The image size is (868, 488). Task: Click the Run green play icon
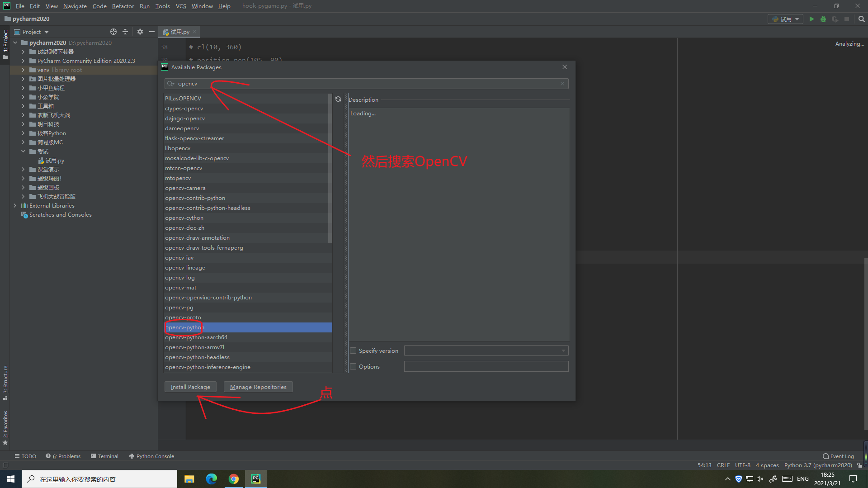pyautogui.click(x=811, y=19)
